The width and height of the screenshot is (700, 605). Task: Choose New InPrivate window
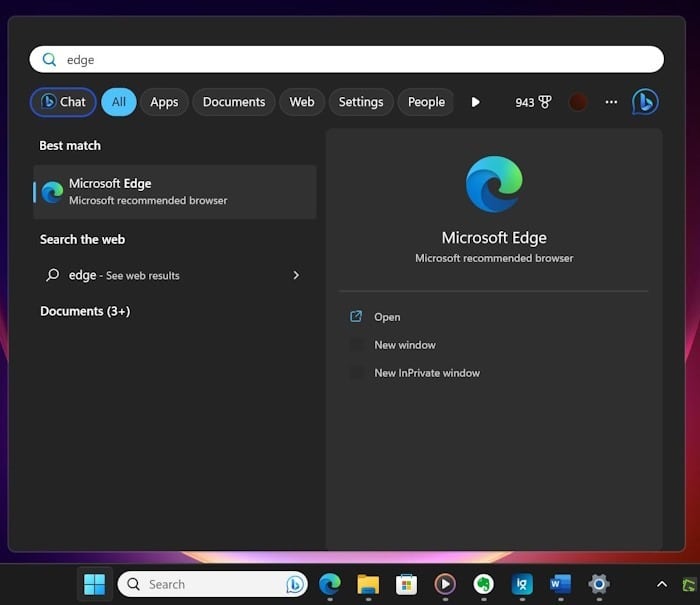click(427, 373)
